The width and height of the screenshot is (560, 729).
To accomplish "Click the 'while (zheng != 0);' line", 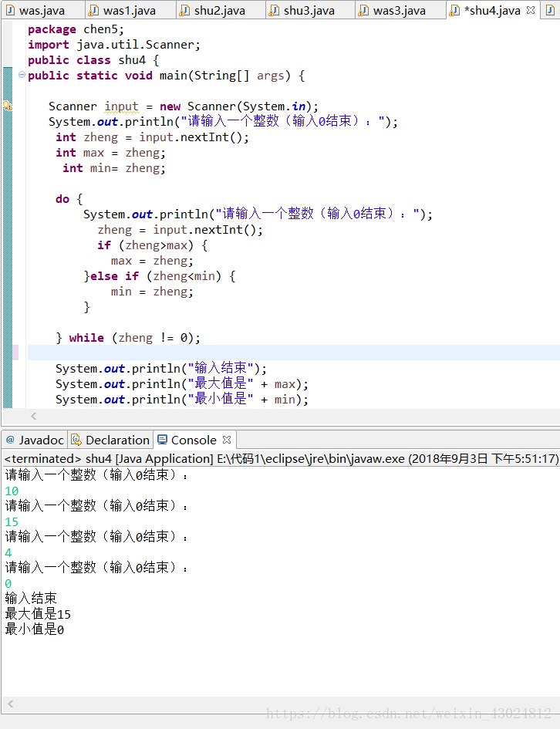I will point(128,338).
